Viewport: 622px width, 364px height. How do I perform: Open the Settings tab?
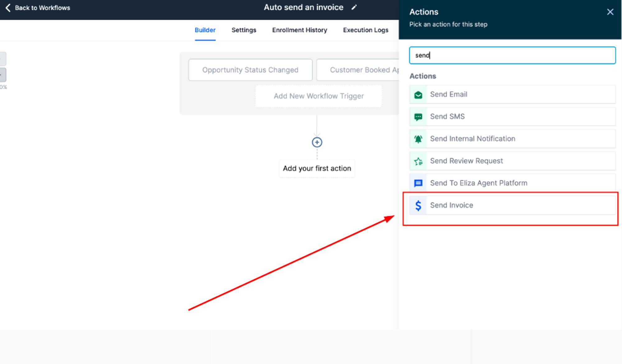point(244,30)
